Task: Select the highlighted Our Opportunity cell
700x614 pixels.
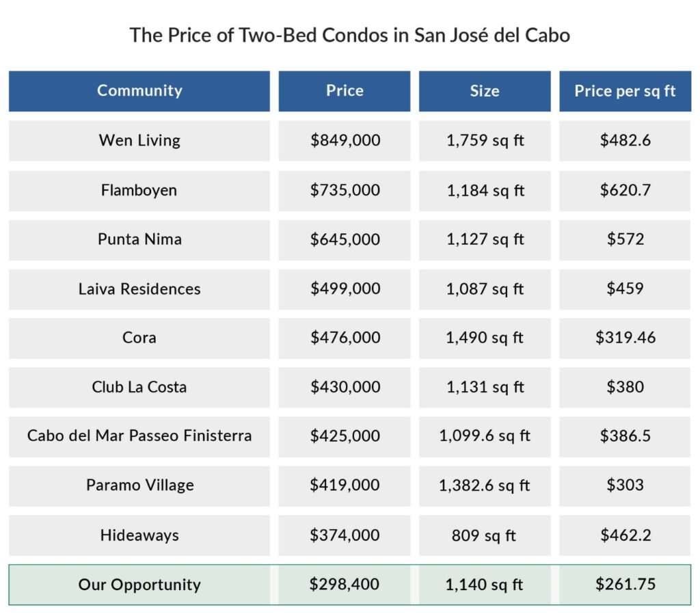Action: (139, 585)
